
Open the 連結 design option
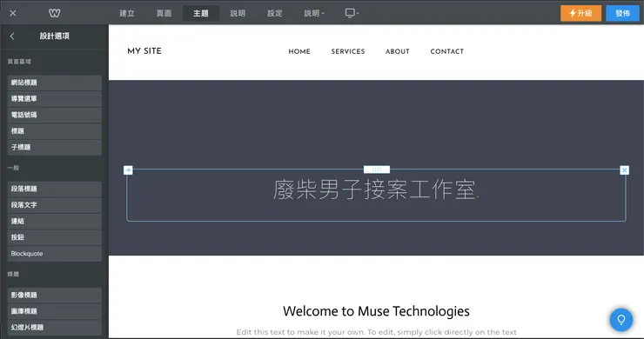tap(54, 221)
